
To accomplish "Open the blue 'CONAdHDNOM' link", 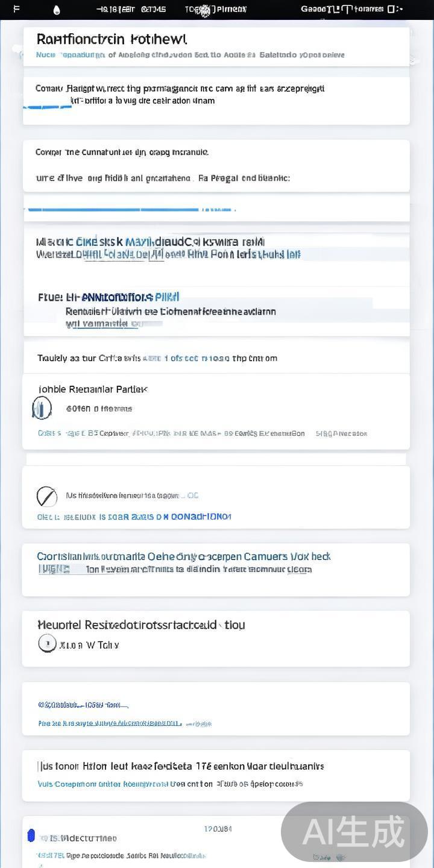I will (x=201, y=517).
